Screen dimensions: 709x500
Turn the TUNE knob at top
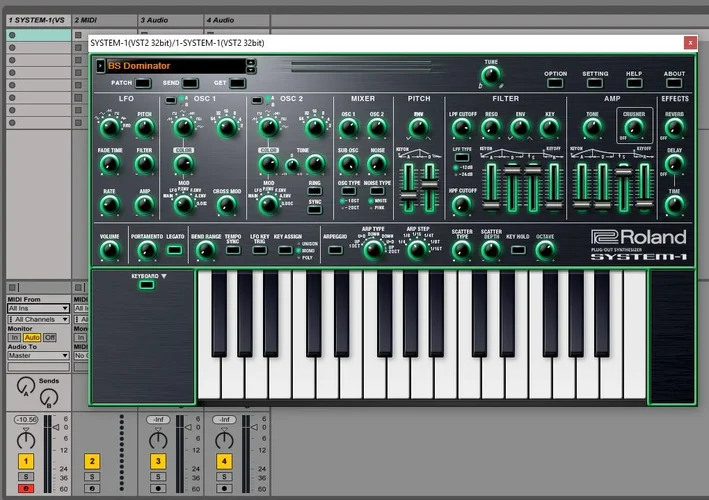(491, 75)
